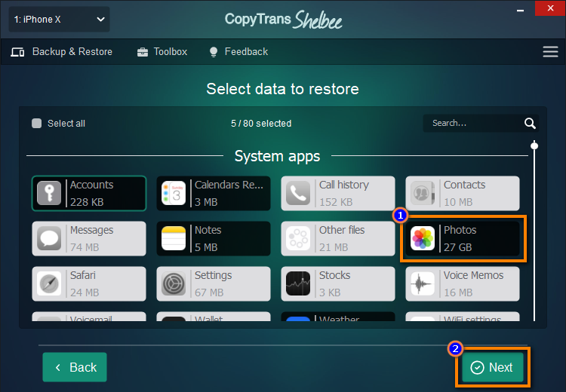Select the Messages 74 MB tile

[89, 239]
